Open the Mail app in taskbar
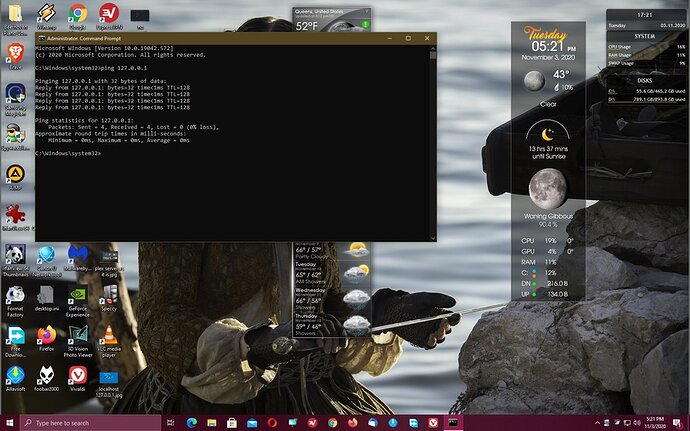Image resolution: width=690 pixels, height=431 pixels. [x=252, y=423]
